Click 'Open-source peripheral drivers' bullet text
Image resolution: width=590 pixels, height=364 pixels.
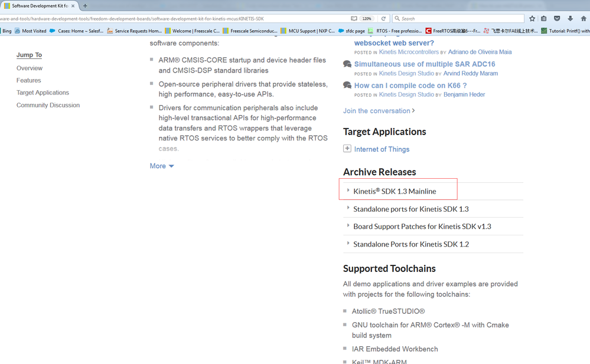243,89
